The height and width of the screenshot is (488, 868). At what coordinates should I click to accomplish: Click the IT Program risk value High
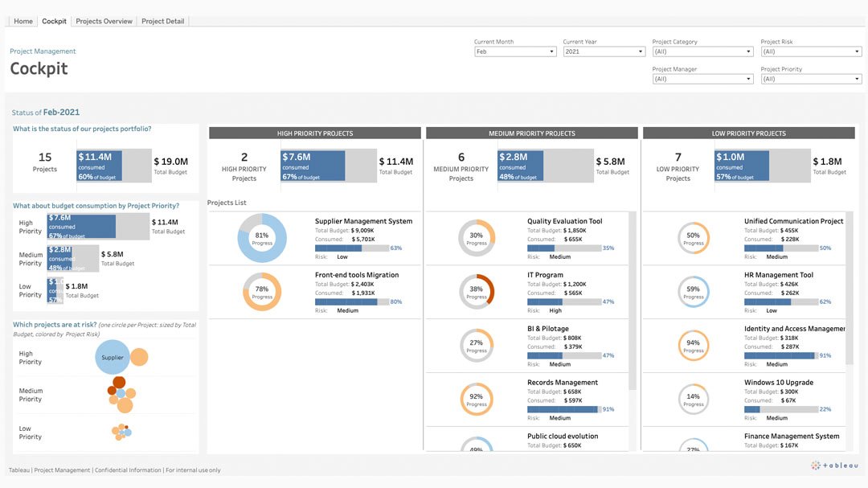pos(555,311)
